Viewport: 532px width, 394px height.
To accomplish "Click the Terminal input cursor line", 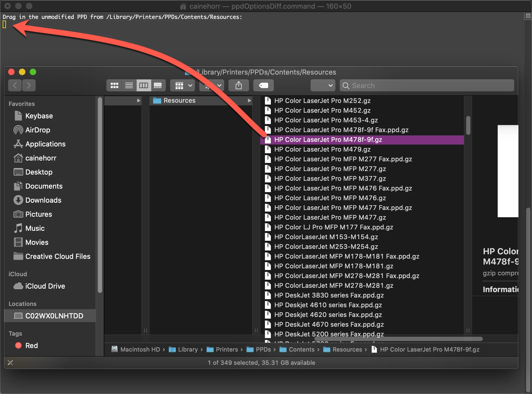I will [x=4, y=25].
